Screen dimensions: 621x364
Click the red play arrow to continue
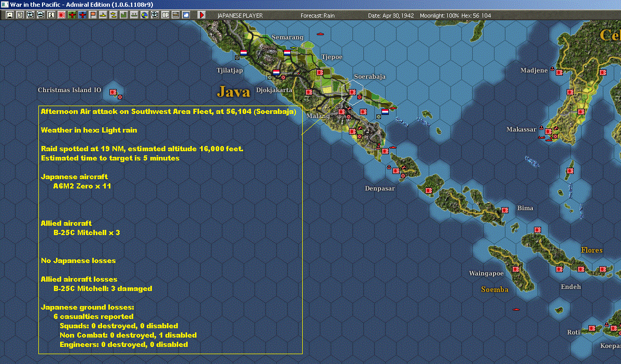coord(202,15)
